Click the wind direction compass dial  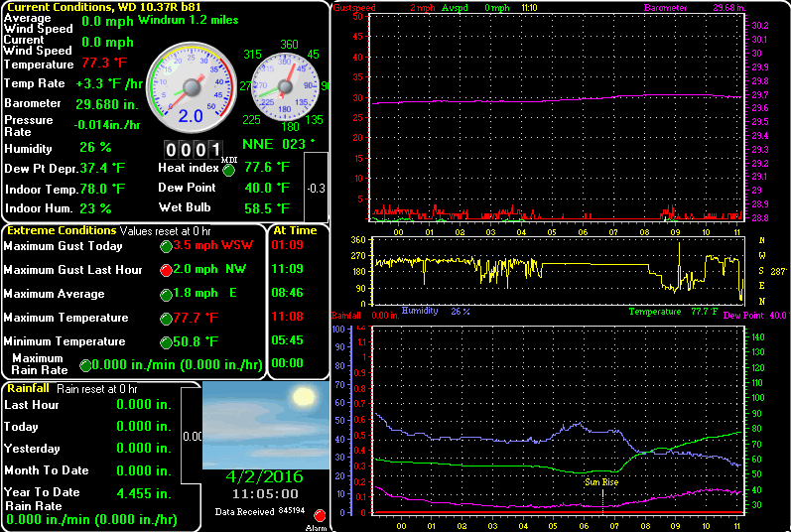point(285,88)
